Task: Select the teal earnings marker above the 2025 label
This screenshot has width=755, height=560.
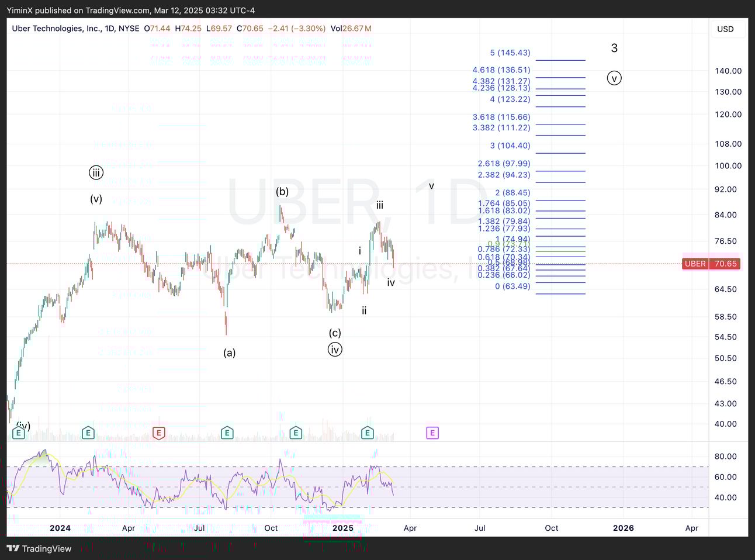Action: pos(367,433)
